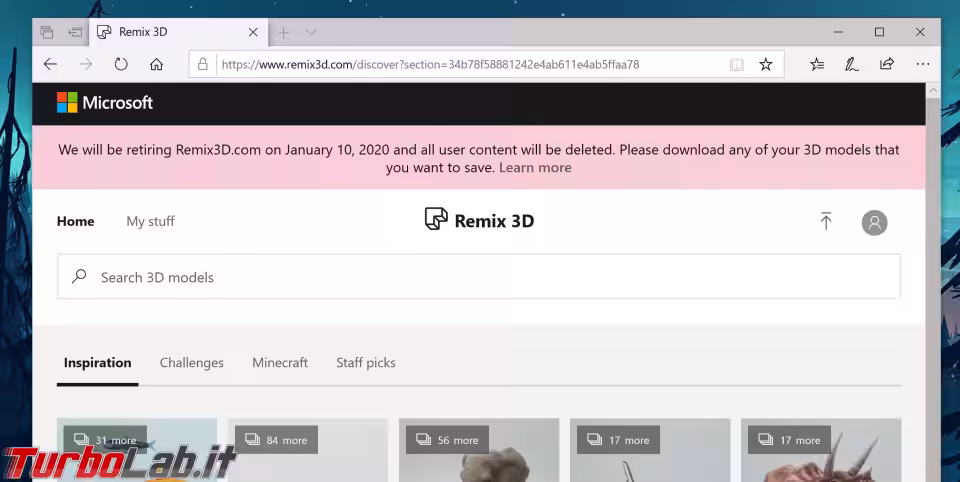Click the address bar URL
Screen dimensions: 960x482
[x=430, y=64]
